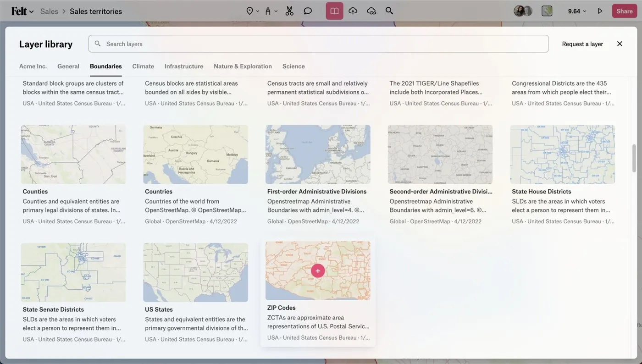Click the Request a layer link
The image size is (642, 364).
pyautogui.click(x=582, y=44)
